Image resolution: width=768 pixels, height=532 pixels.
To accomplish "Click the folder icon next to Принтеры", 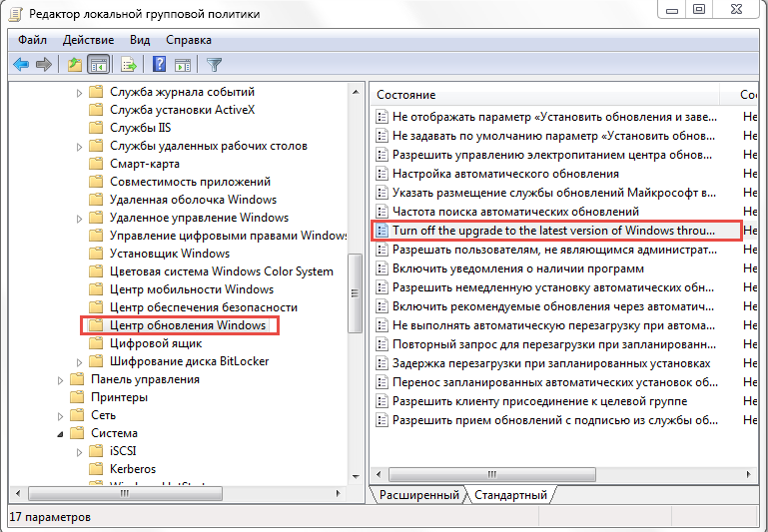I will [x=77, y=397].
